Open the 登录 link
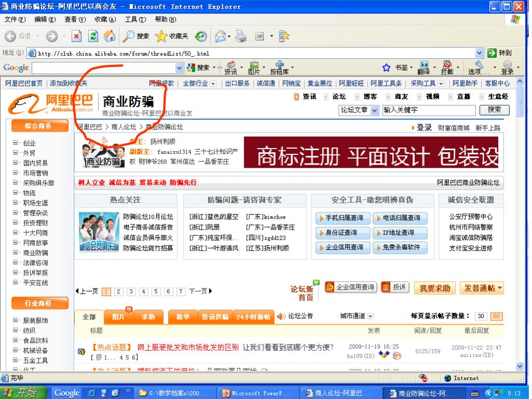 pos(424,128)
